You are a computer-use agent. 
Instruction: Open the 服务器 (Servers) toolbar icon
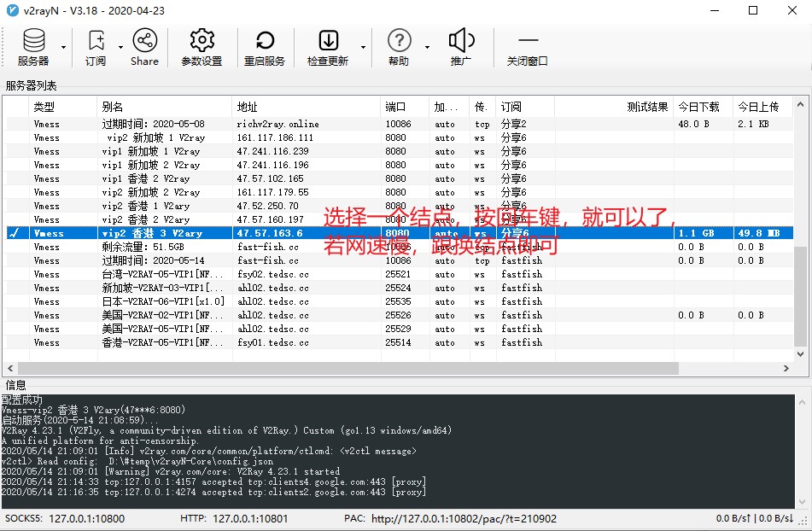pos(33,47)
